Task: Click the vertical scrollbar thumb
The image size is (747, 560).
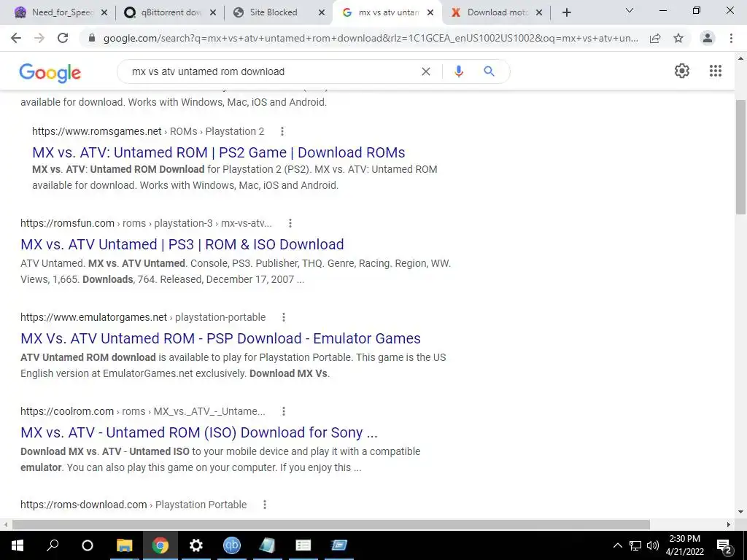Action: (740, 157)
